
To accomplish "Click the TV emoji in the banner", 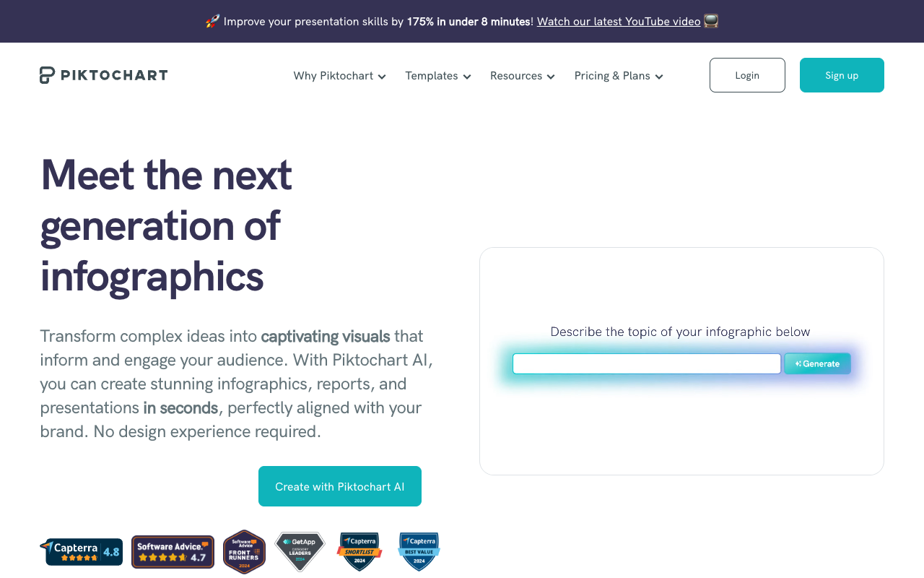I will click(711, 22).
